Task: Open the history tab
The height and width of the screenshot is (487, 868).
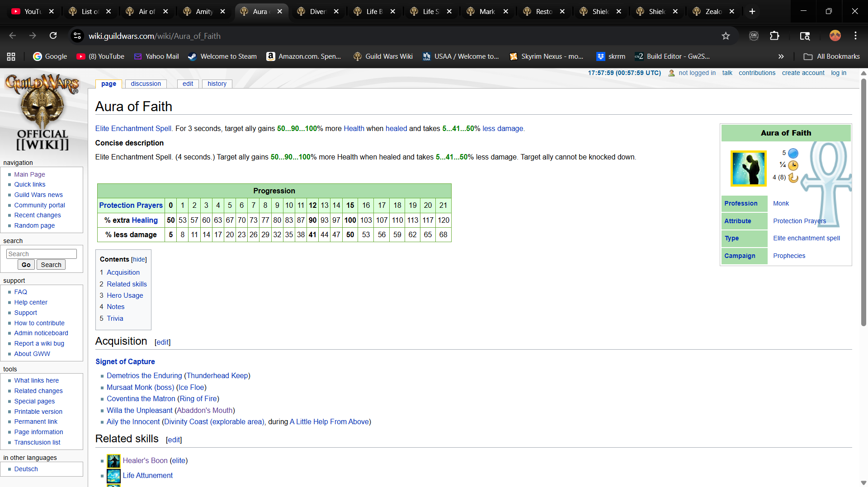Action: pos(217,84)
